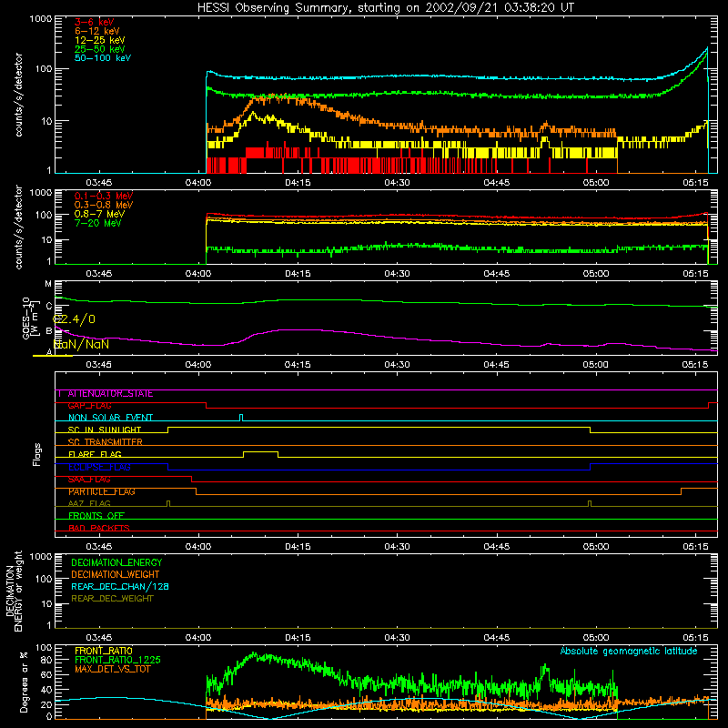Select the yellow FRONT_RATIO legend label
Viewport: 728px width, 728px height.
coord(104,651)
